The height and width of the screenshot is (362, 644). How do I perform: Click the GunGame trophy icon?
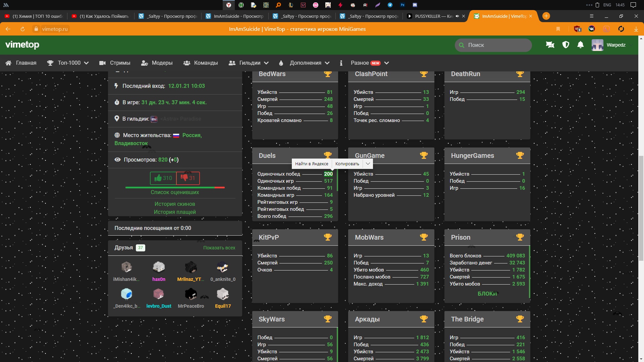click(x=424, y=155)
